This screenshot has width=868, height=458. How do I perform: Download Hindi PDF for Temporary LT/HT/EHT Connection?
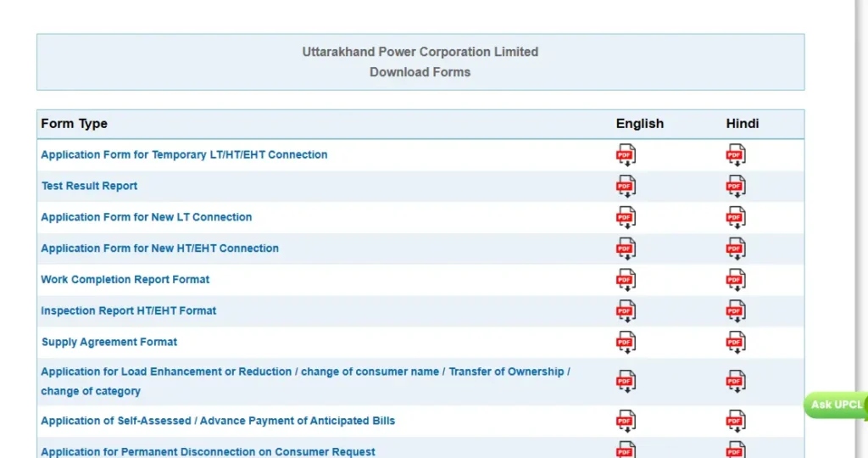(x=736, y=155)
